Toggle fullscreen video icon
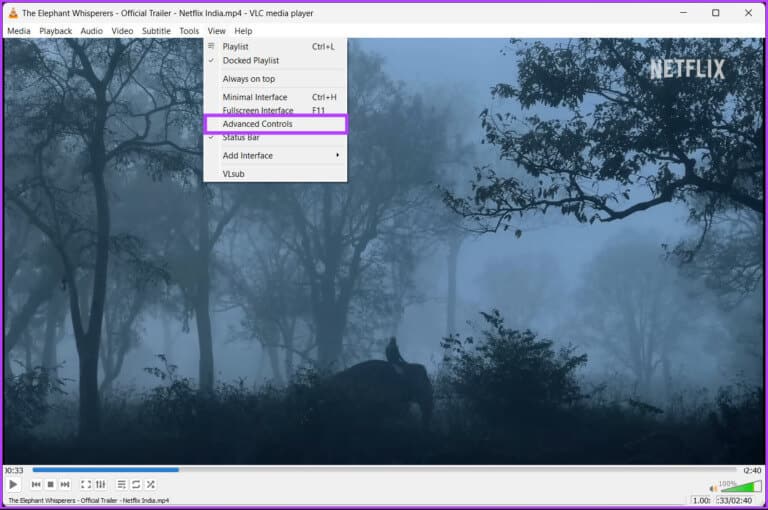768x510 pixels. 86,485
